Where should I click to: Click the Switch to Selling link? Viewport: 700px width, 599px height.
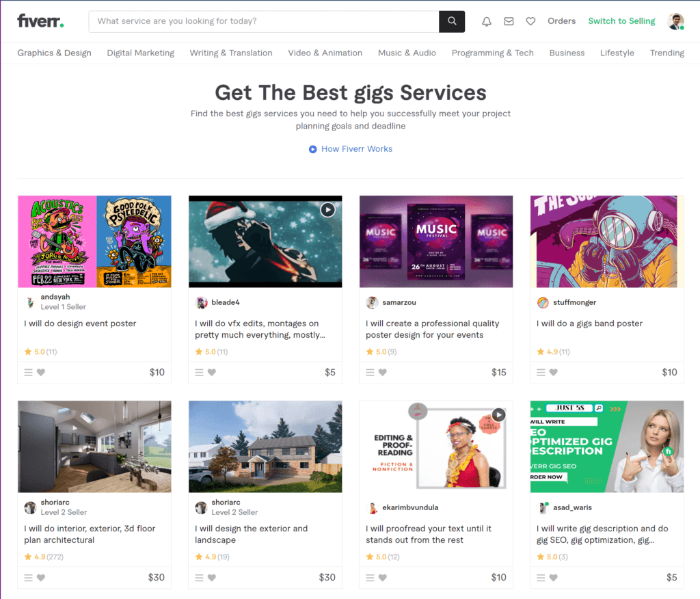click(x=621, y=21)
